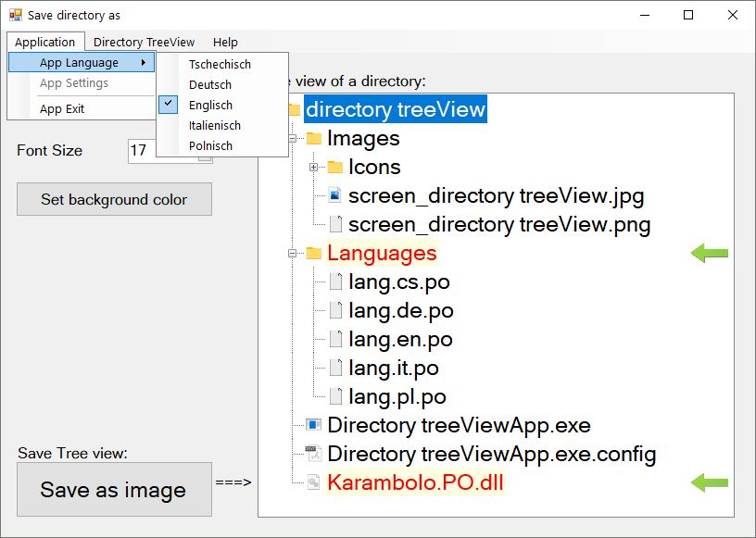Click the lang.cs.po file icon
756x538 pixels.
[x=335, y=282]
